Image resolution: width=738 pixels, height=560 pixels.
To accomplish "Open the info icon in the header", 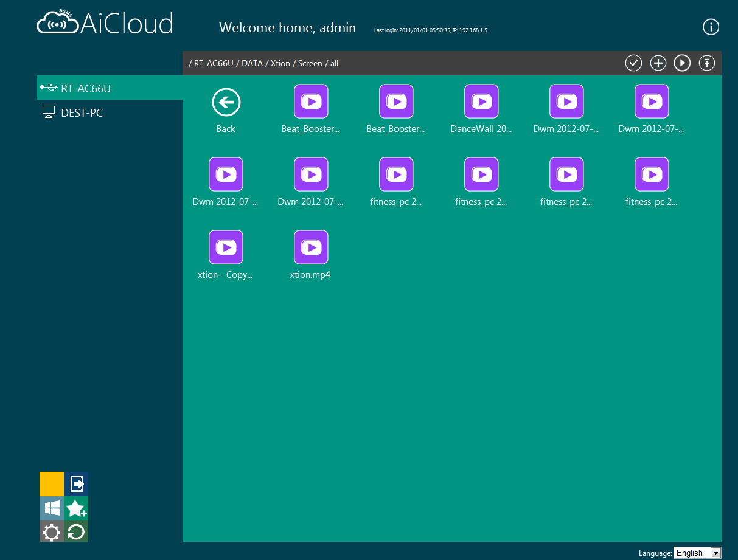I will [711, 27].
